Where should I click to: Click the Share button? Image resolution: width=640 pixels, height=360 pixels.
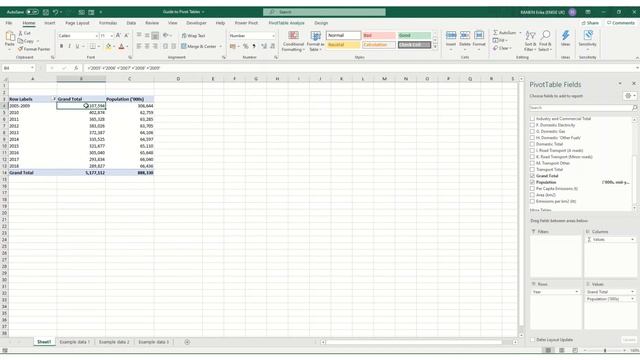[x=590, y=23]
